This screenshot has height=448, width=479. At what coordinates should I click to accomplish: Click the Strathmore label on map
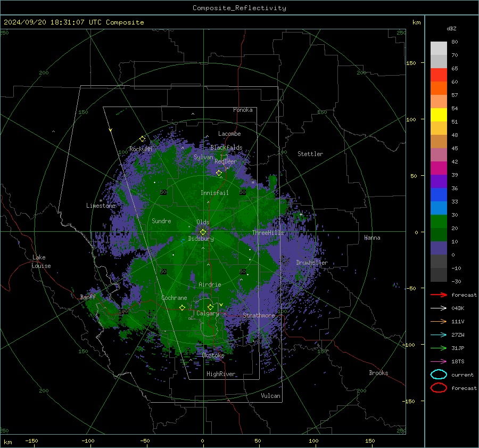pyautogui.click(x=259, y=315)
